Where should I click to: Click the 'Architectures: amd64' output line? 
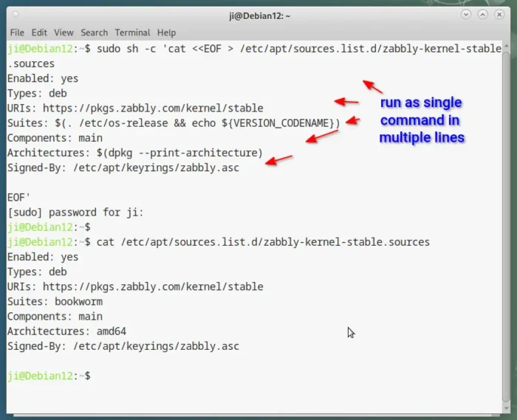click(x=66, y=331)
